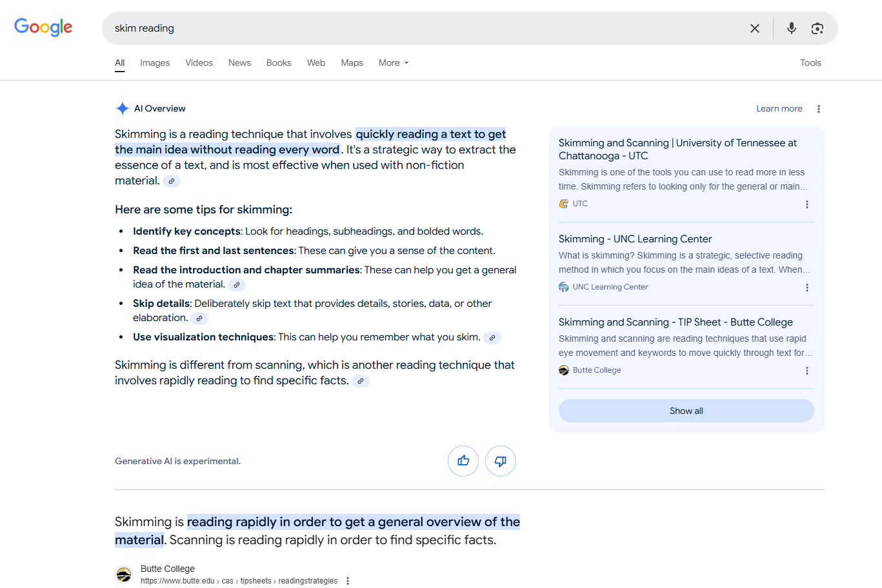Give thumbs up feedback on AI Overview
Image resolution: width=882 pixels, height=588 pixels.
tap(463, 461)
